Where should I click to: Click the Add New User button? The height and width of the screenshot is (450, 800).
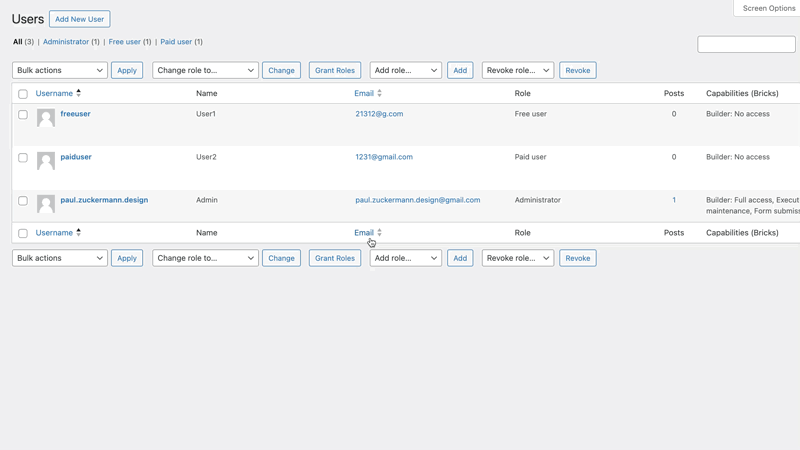click(x=80, y=19)
